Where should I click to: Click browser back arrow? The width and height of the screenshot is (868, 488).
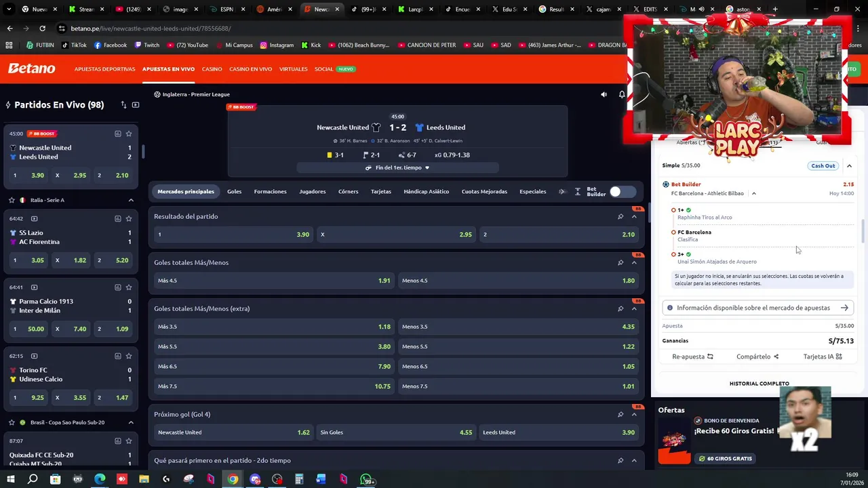click(x=9, y=28)
